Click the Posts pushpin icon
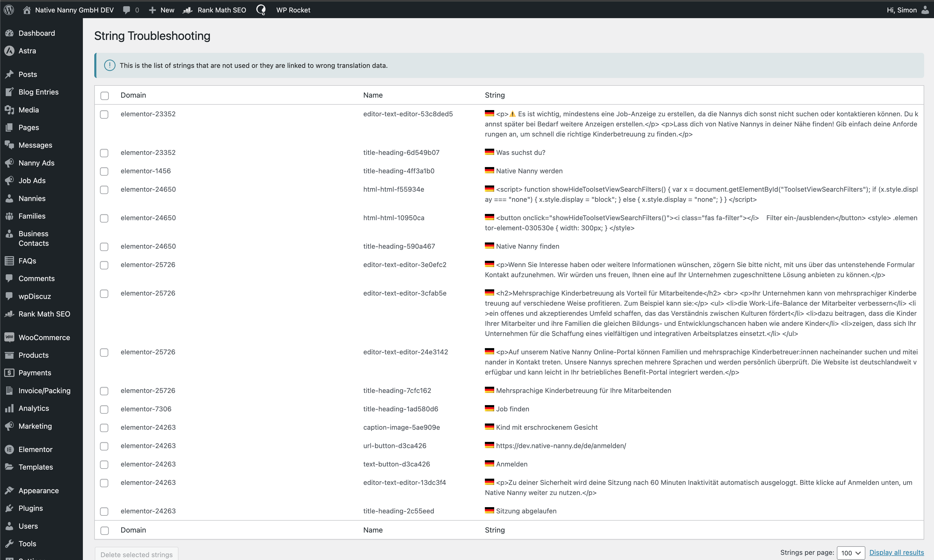Viewport: 934px width, 560px height. [9, 74]
